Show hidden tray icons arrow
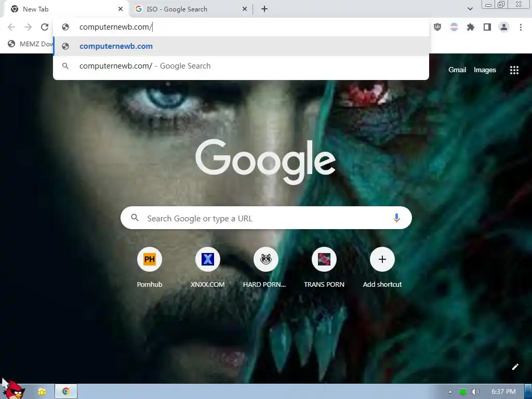Image resolution: width=532 pixels, height=399 pixels. click(450, 392)
